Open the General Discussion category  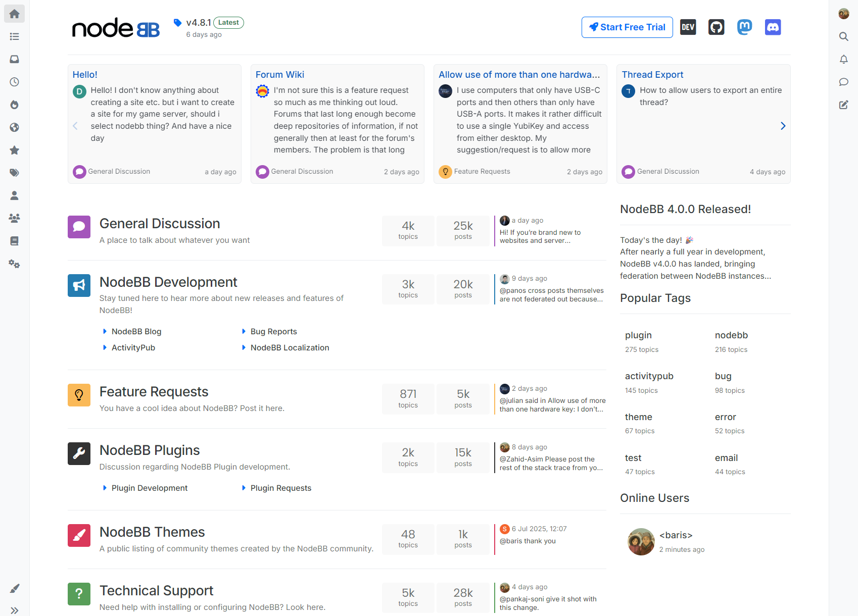(x=160, y=224)
